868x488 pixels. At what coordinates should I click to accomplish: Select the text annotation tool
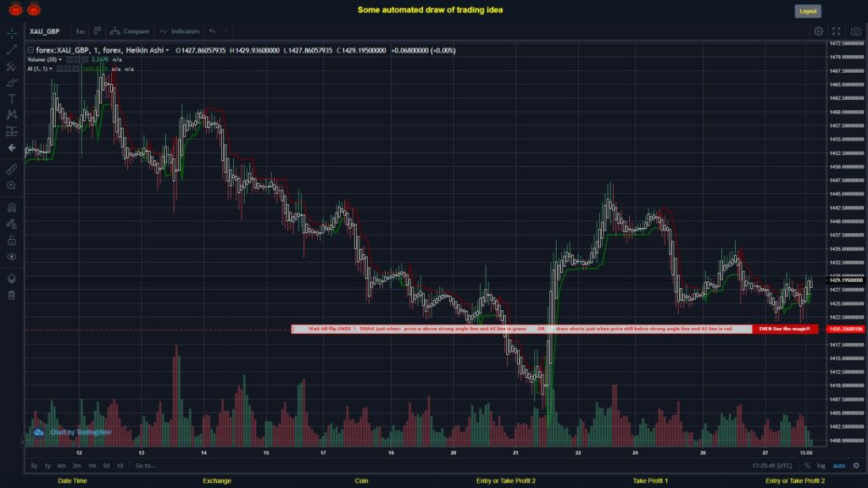12,98
